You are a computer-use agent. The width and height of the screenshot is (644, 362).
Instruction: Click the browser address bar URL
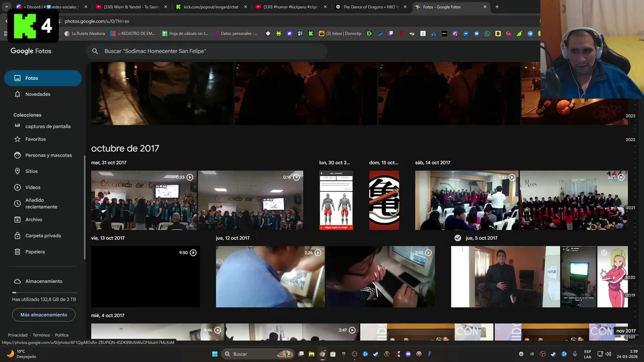point(97,21)
